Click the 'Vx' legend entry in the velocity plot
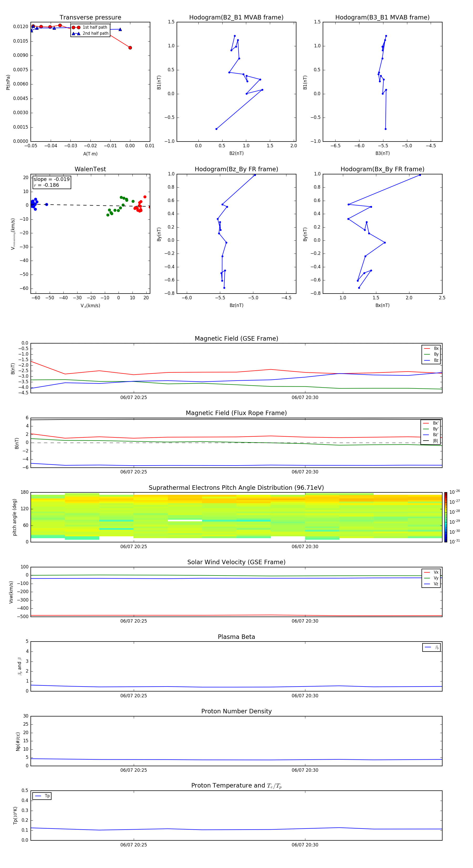Image resolution: width=473 pixels, height=868 pixels. (x=431, y=572)
